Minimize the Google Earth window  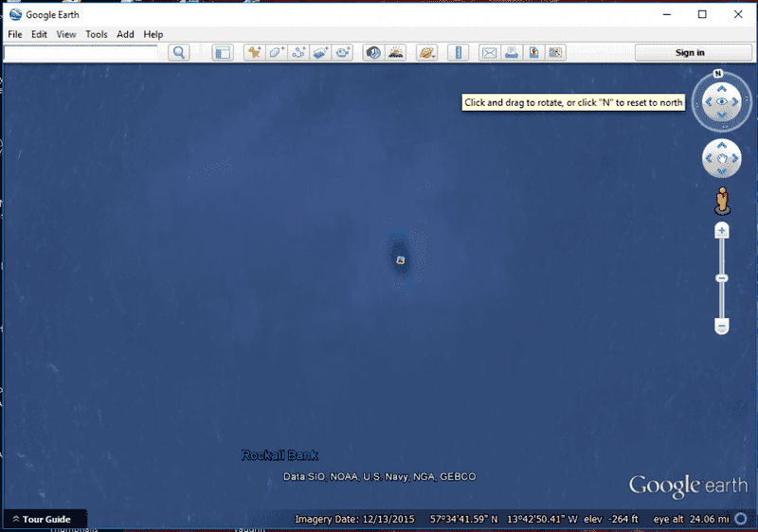tap(667, 14)
